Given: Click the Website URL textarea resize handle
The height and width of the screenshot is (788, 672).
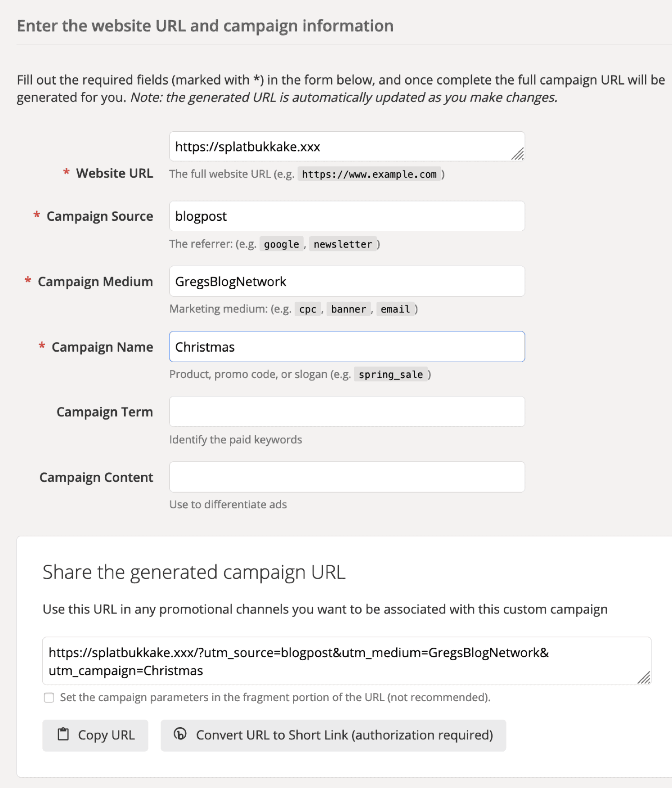Looking at the screenshot, I should (x=518, y=154).
